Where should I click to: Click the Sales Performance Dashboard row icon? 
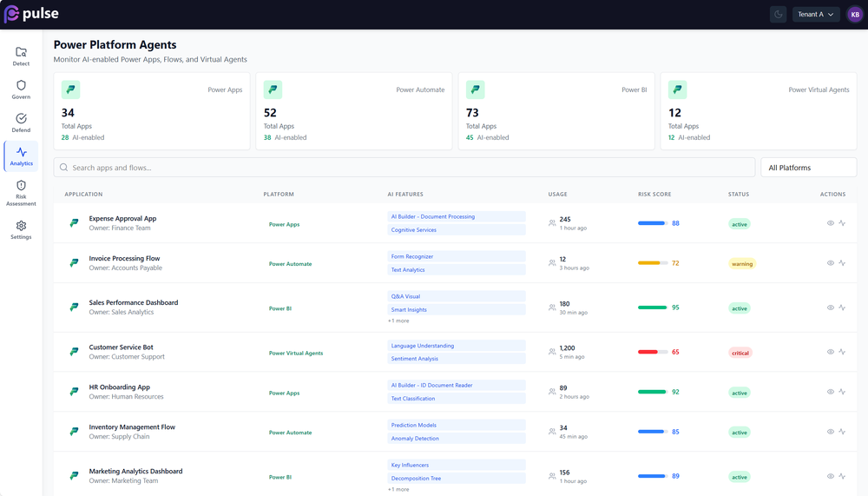point(74,307)
